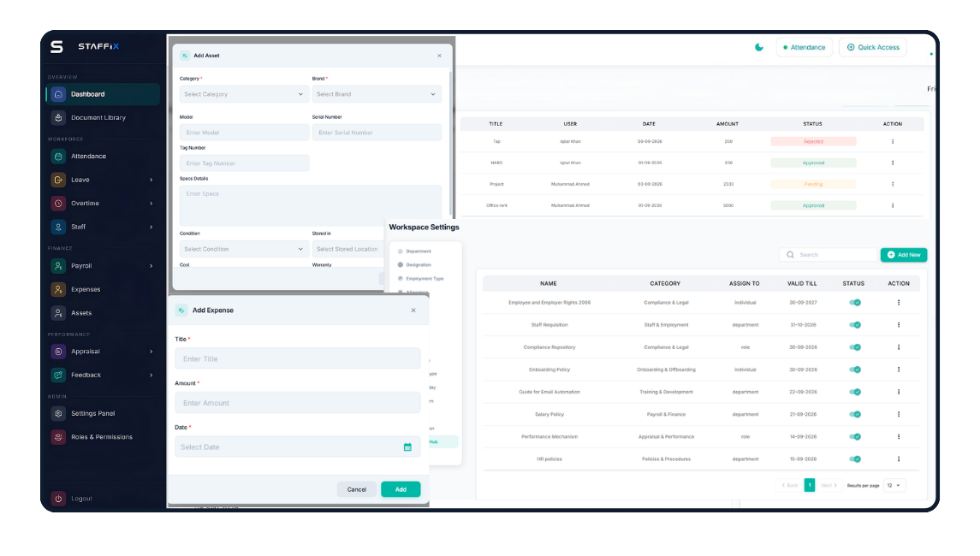Toggle status for Compliance Repository
This screenshot has width=980, height=556.
(x=855, y=347)
